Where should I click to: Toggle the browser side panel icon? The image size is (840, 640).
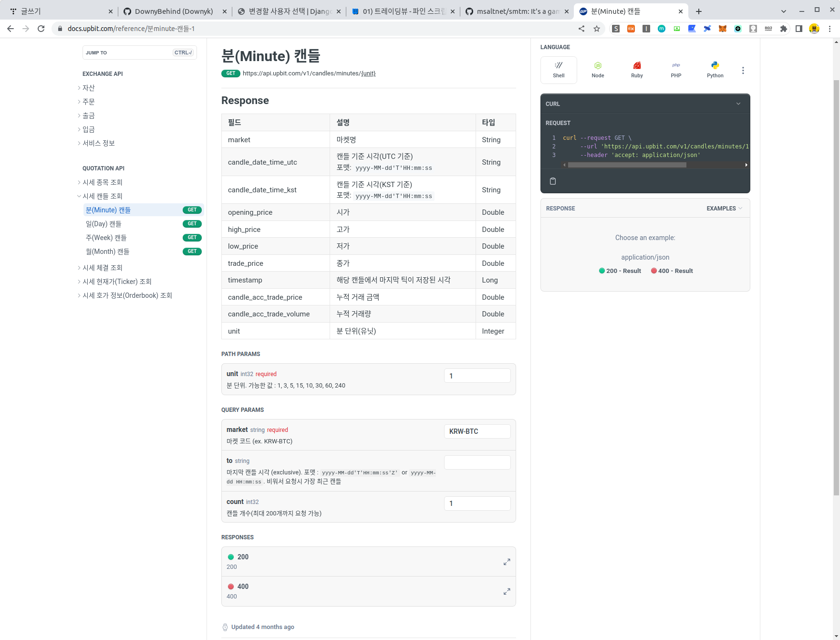pos(799,29)
